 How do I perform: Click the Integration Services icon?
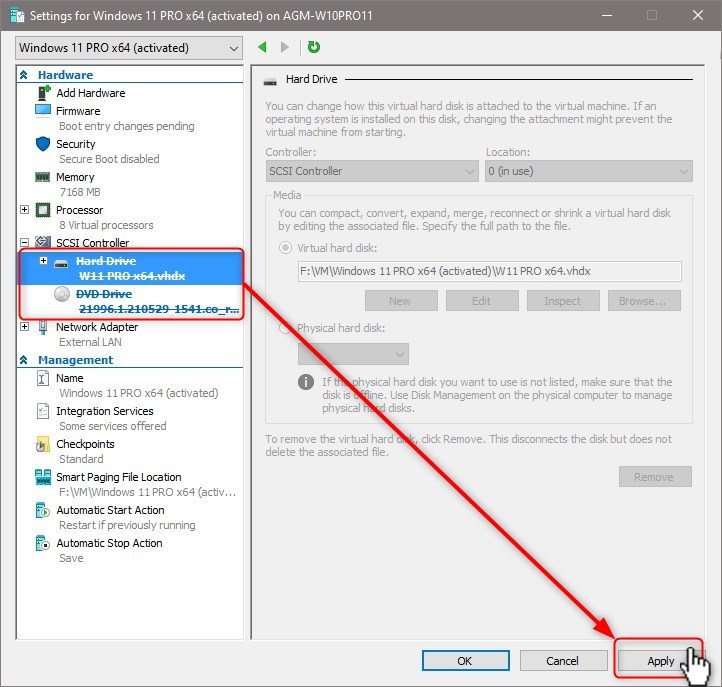coord(42,411)
